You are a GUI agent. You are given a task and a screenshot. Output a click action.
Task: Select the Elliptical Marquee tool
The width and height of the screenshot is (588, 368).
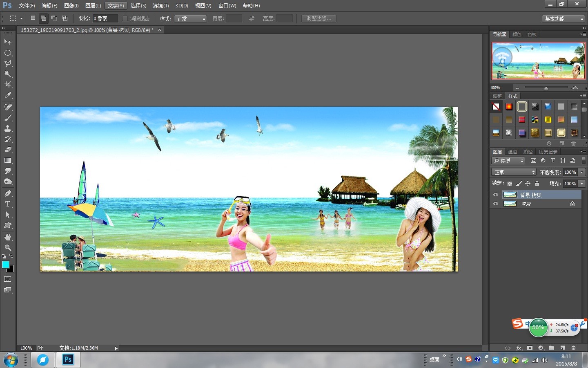pos(8,53)
